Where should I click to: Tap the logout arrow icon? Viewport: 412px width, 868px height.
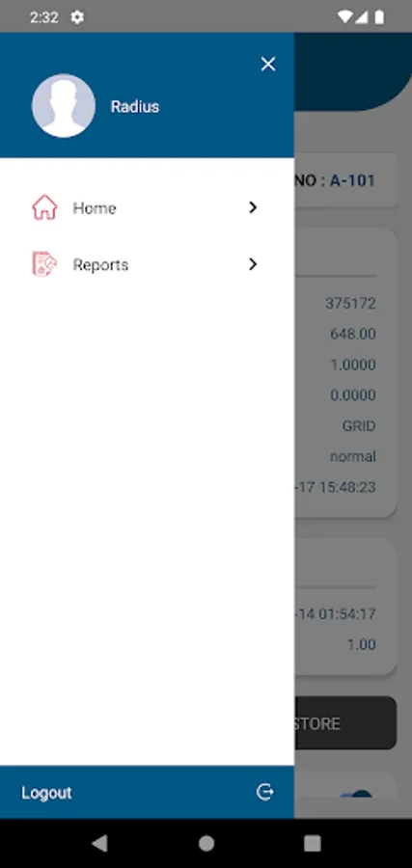pyautogui.click(x=264, y=792)
